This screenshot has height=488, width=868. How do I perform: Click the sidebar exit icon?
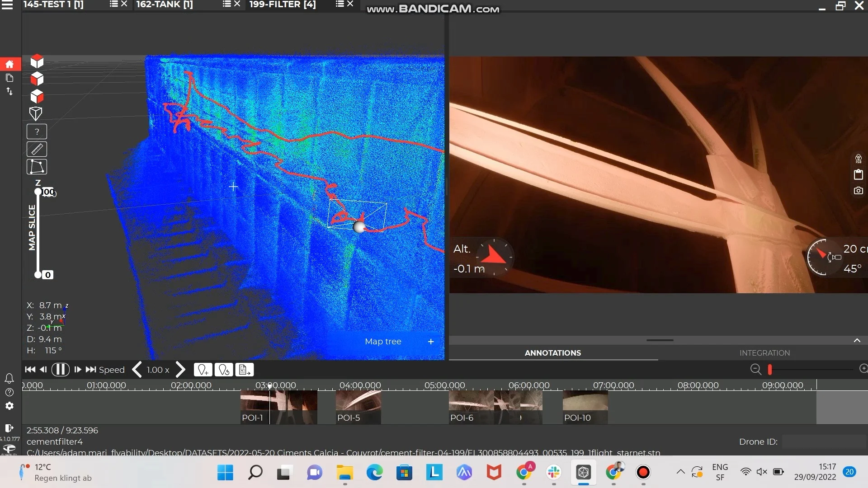point(9,428)
